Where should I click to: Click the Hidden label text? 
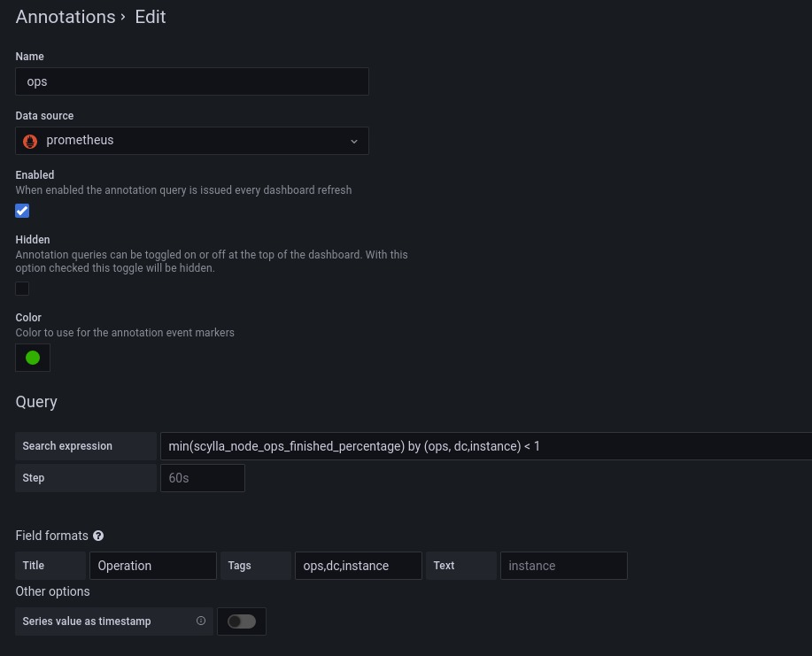pyautogui.click(x=33, y=240)
